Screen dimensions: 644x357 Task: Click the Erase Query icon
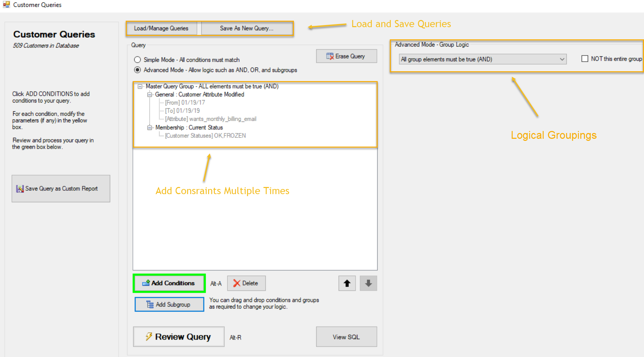[x=330, y=56]
